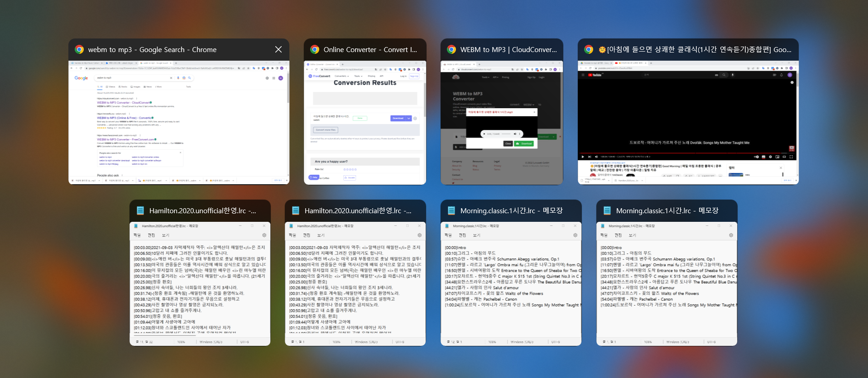Play audio preview in CloudConvert dialog
This screenshot has width=868, height=378.
[484, 134]
